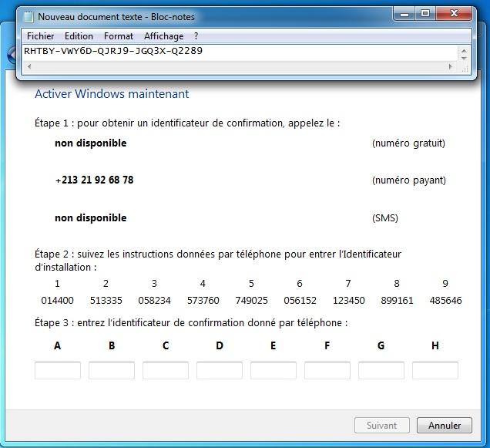Open the Affichage menu in Bloc-notes
490x448 pixels.
pyautogui.click(x=164, y=36)
